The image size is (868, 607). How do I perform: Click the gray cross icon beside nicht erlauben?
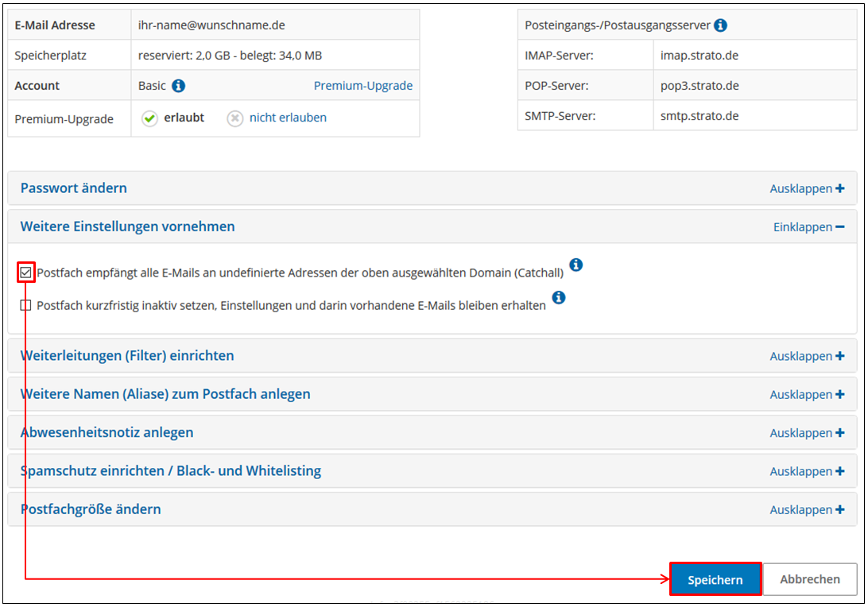click(x=234, y=117)
